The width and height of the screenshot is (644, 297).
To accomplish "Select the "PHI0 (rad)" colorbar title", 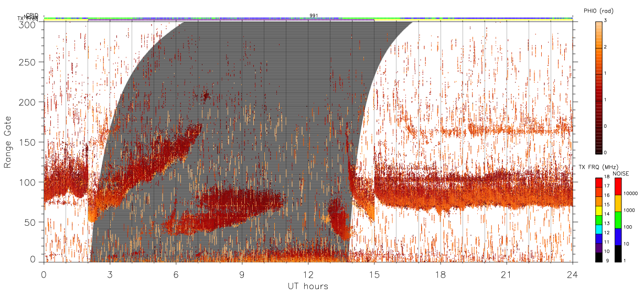I will point(598,11).
